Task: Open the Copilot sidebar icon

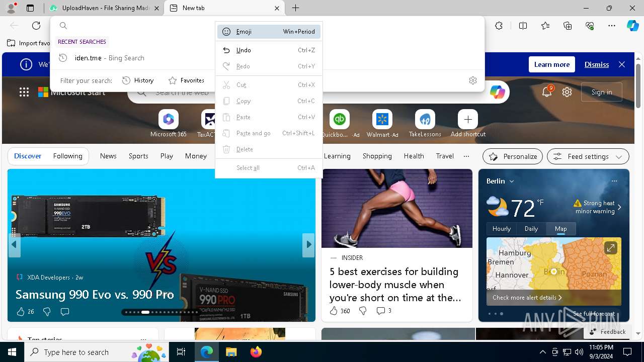Action: coord(632,26)
